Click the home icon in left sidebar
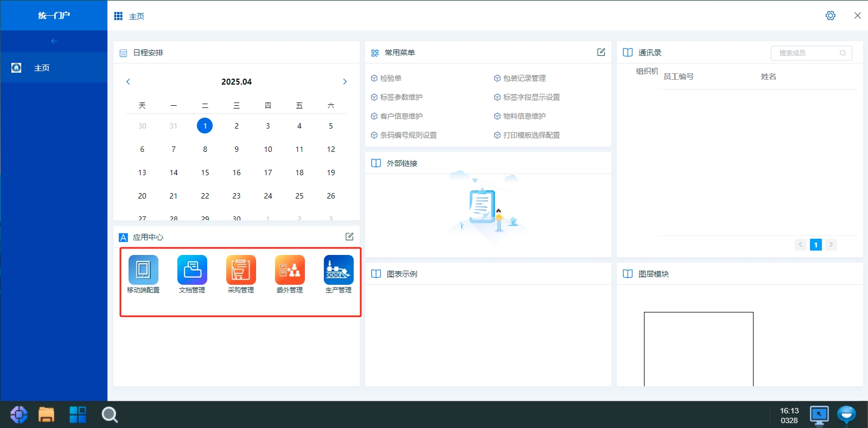The width and height of the screenshot is (868, 428). (16, 68)
